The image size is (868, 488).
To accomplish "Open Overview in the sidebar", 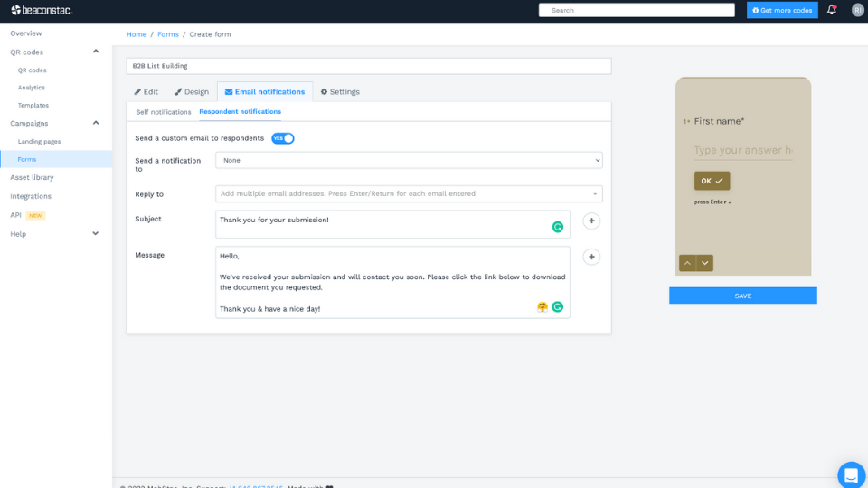I will click(x=26, y=33).
